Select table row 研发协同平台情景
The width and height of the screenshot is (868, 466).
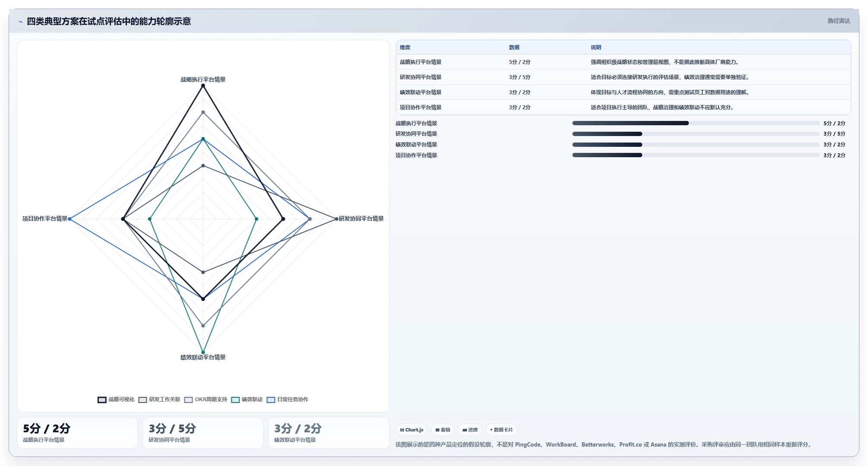[x=623, y=77]
